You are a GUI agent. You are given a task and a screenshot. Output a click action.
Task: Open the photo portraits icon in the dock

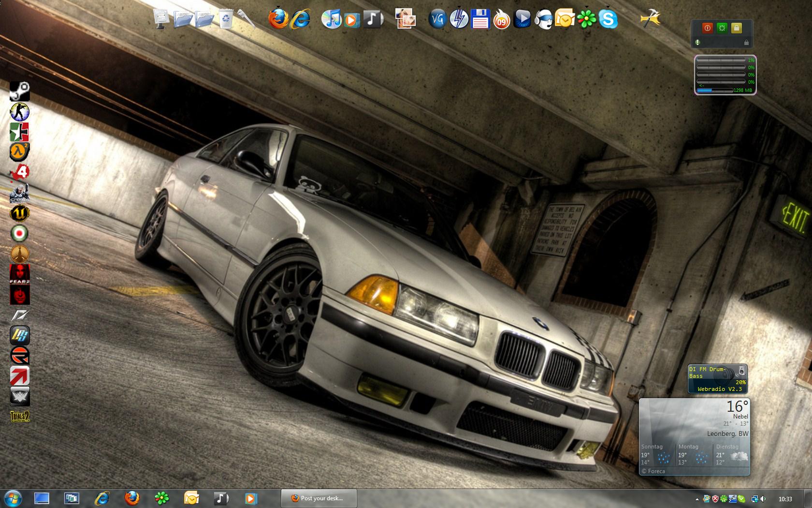[405, 19]
